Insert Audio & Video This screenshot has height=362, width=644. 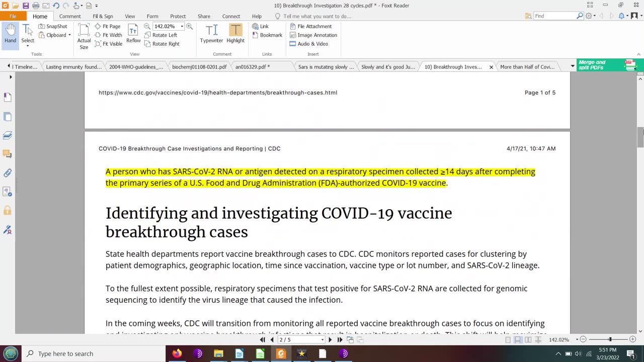[x=308, y=44]
